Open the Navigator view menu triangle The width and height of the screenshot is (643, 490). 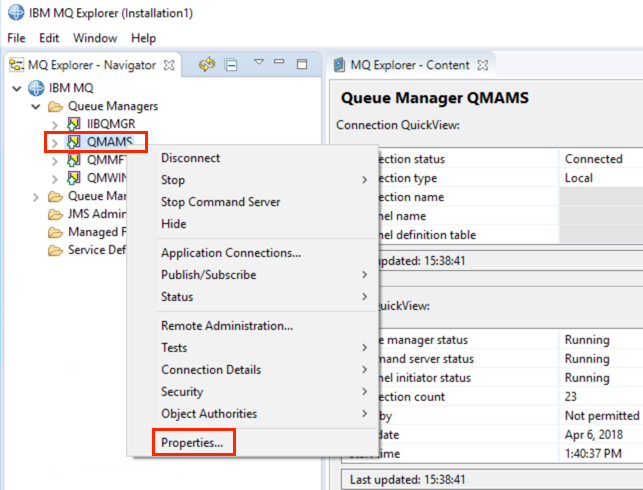(x=259, y=62)
